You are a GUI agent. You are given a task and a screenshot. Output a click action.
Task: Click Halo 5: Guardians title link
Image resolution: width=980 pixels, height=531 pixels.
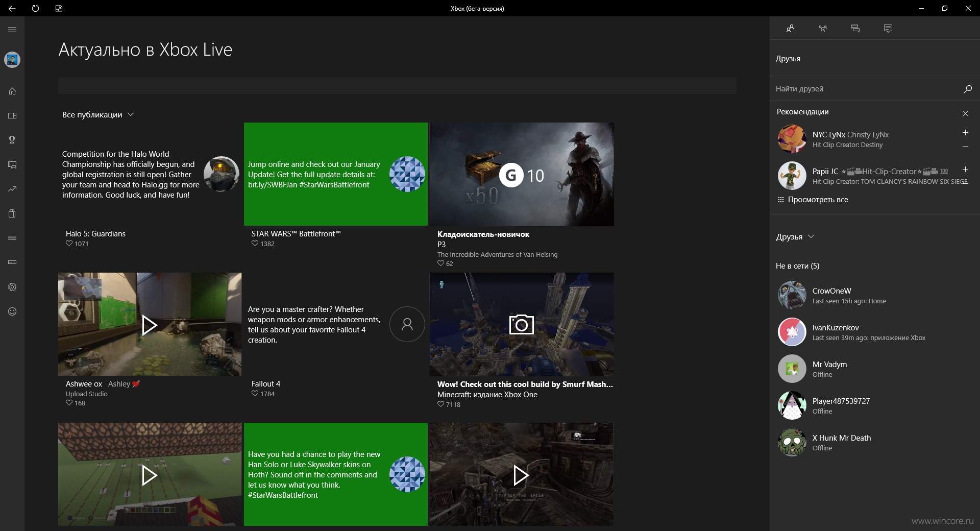[x=95, y=234]
